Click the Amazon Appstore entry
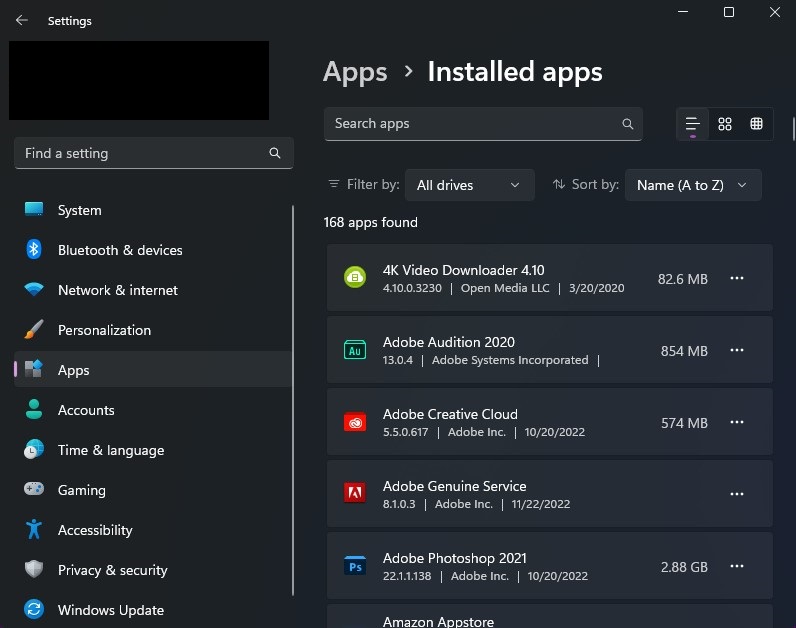 (x=550, y=616)
